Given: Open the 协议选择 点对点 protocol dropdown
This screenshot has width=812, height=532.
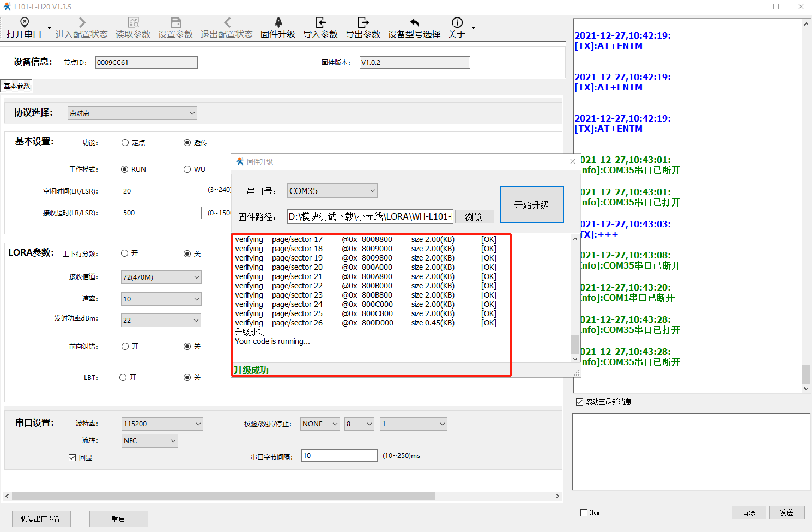Looking at the screenshot, I should (x=132, y=113).
